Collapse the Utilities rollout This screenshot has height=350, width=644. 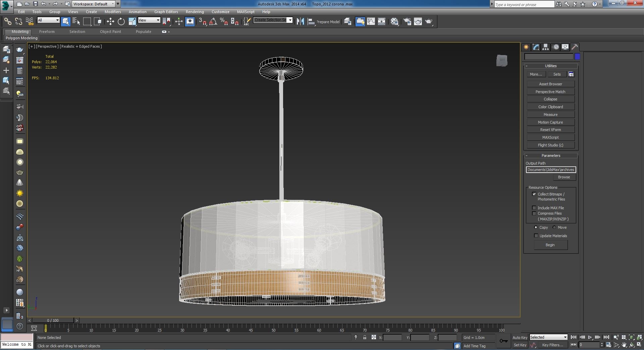click(x=551, y=66)
